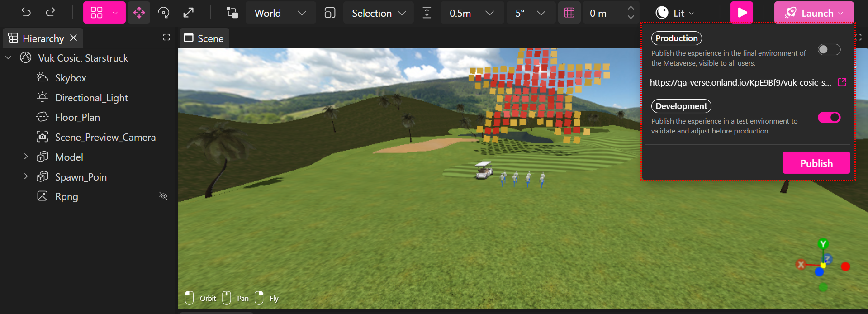Open the World coordinate space dropdown
The image size is (868, 314).
pyautogui.click(x=280, y=13)
